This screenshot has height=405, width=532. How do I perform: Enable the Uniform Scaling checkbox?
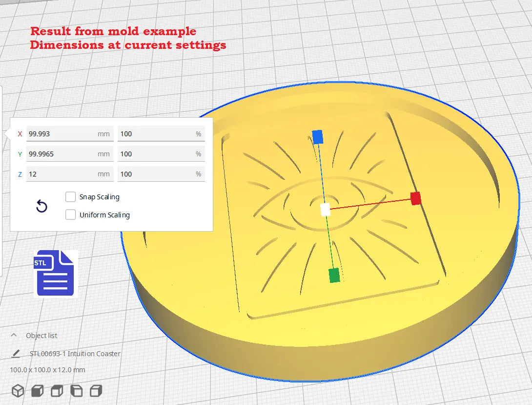pyautogui.click(x=71, y=214)
